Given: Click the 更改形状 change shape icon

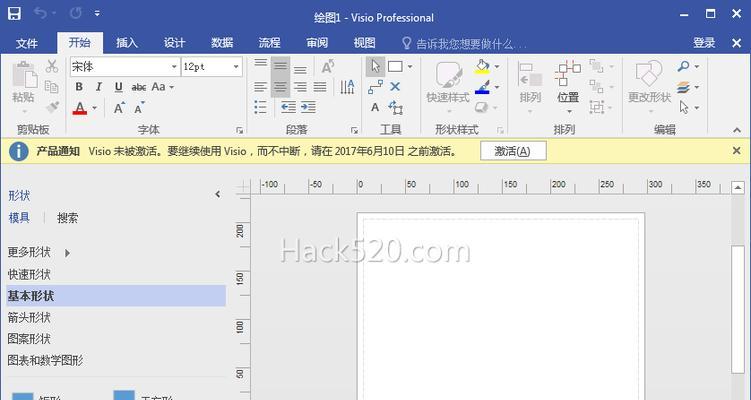Looking at the screenshot, I should [x=649, y=74].
